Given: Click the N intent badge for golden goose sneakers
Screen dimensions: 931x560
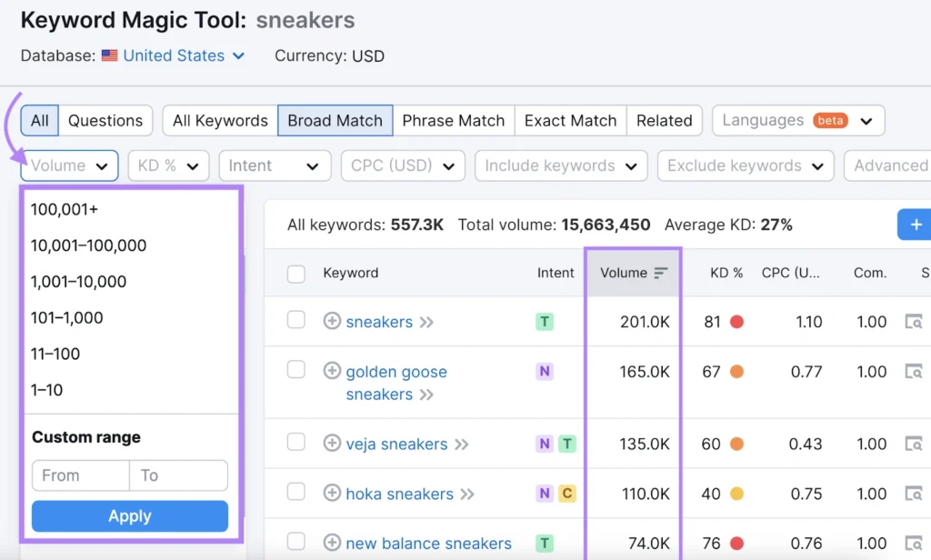Looking at the screenshot, I should (x=545, y=372).
